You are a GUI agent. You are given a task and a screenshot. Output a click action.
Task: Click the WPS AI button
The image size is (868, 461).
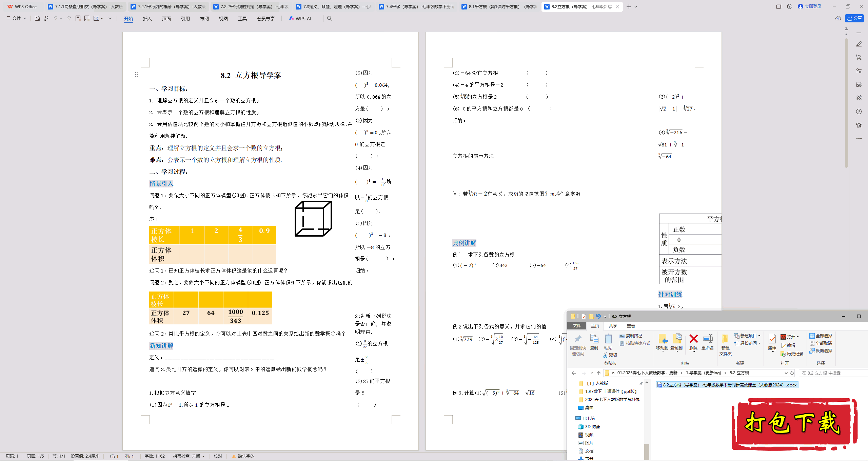click(300, 19)
